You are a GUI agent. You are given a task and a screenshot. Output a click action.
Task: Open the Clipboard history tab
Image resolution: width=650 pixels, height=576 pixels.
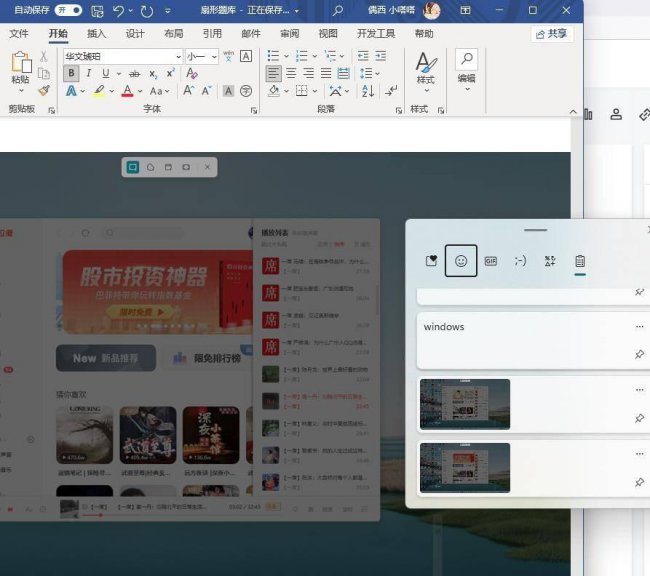(x=580, y=261)
